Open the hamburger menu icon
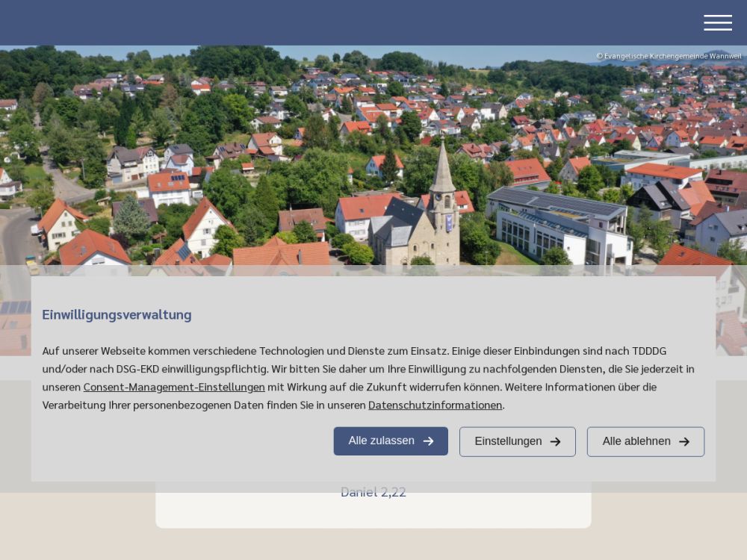This screenshot has width=747, height=560. point(717,23)
